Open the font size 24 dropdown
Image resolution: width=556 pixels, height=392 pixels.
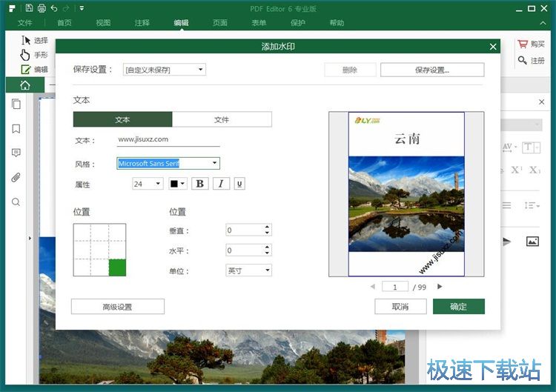point(148,184)
